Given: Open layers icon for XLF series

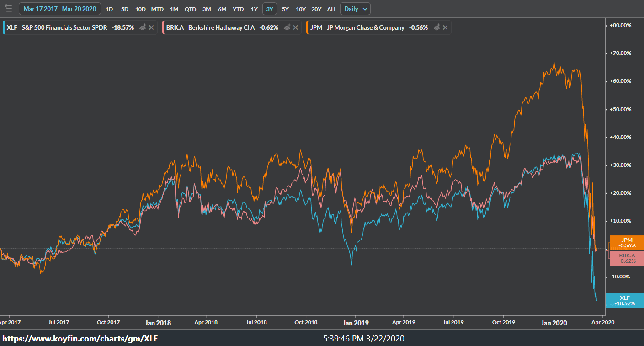Looking at the screenshot, I should click(143, 27).
